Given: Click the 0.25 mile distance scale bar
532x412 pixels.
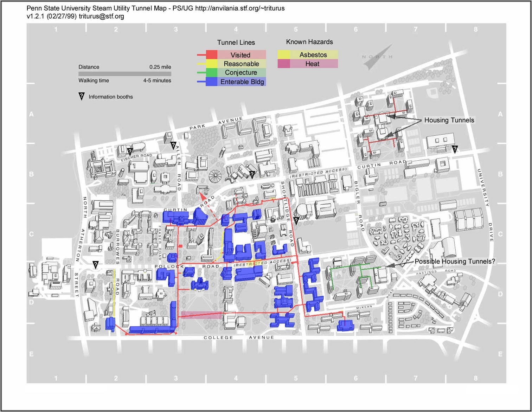Looking at the screenshot, I should point(124,74).
